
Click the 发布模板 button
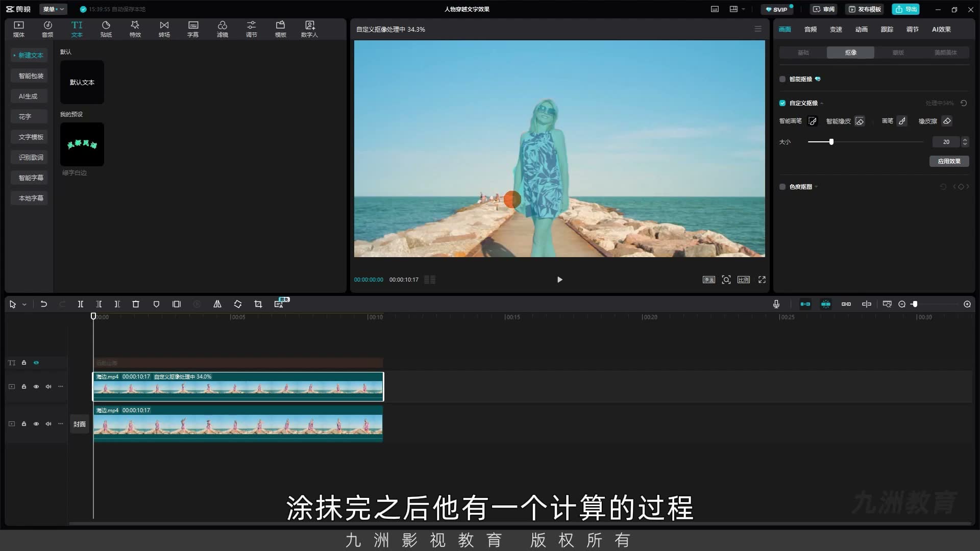click(865, 9)
